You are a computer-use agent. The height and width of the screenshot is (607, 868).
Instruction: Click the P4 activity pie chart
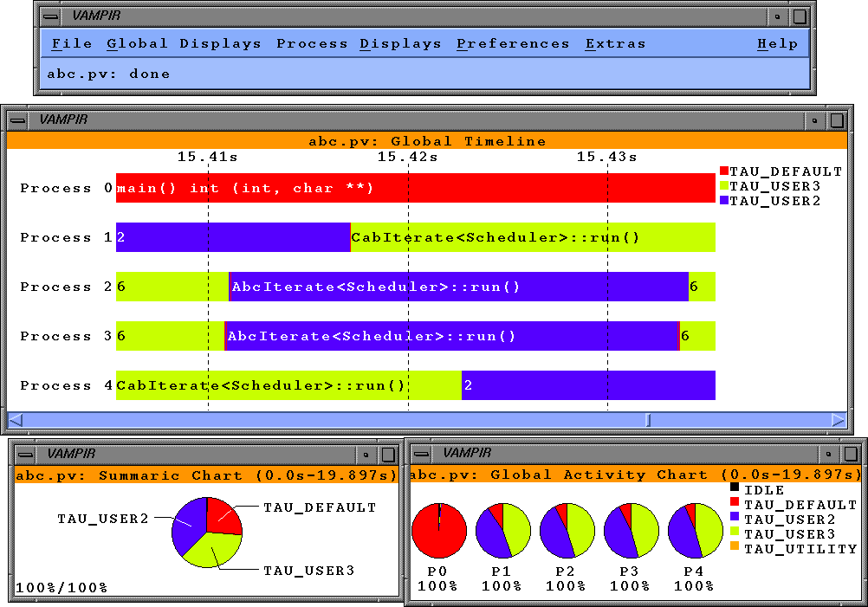[696, 531]
